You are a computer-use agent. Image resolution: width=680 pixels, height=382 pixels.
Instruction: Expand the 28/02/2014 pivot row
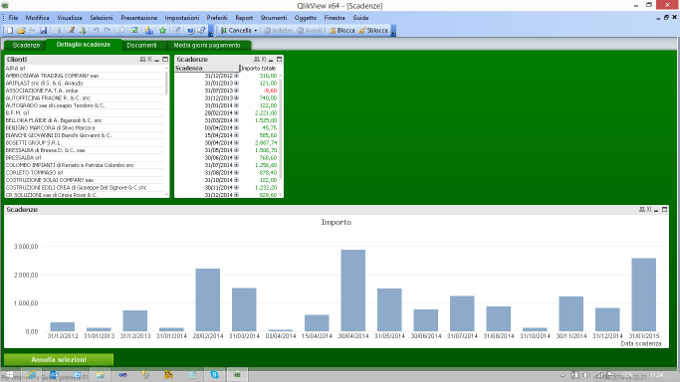236,113
